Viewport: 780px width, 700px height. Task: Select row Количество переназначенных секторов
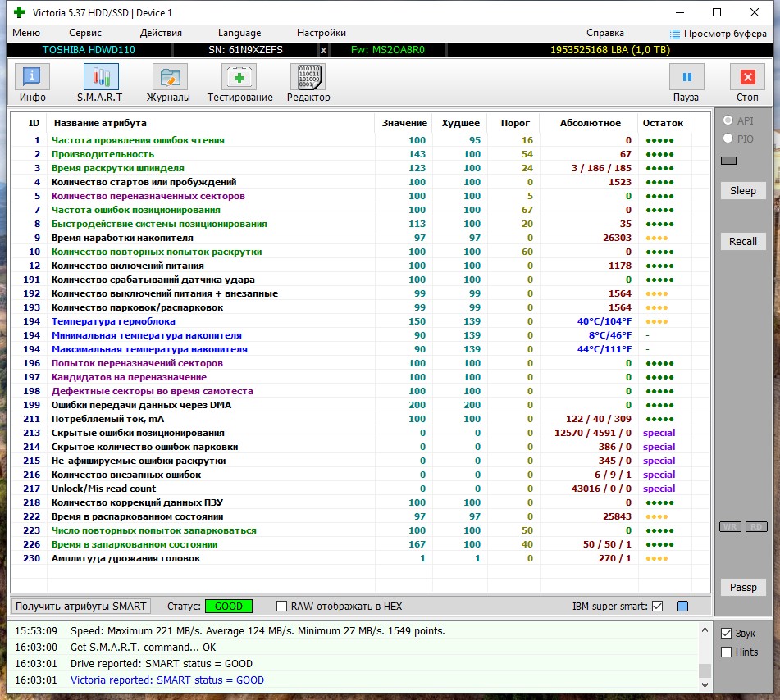(360, 196)
